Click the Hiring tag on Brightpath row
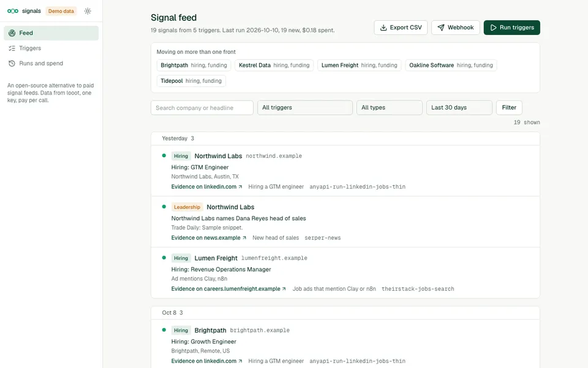 click(181, 330)
